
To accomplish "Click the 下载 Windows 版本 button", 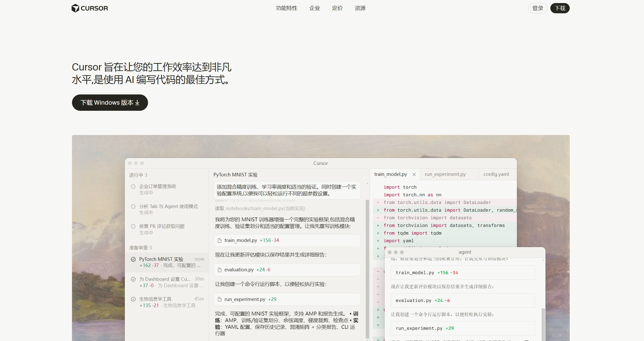I will 110,102.
